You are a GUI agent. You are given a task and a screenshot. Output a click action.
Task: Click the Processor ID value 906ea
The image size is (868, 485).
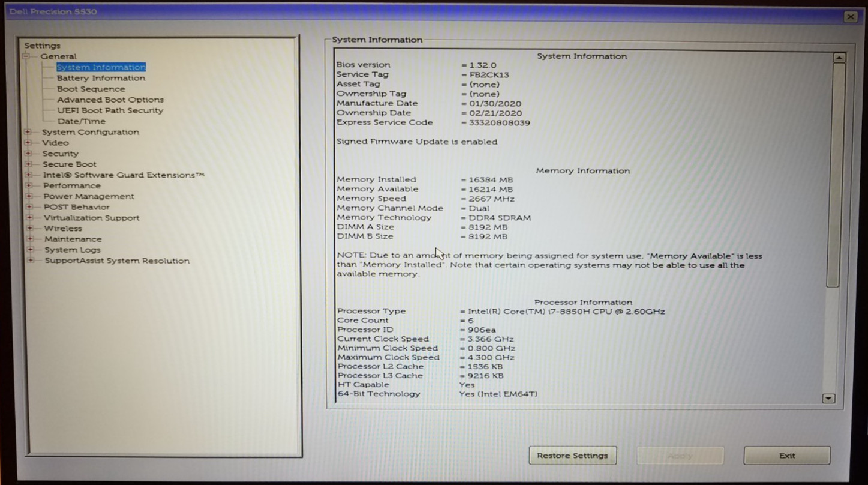482,330
